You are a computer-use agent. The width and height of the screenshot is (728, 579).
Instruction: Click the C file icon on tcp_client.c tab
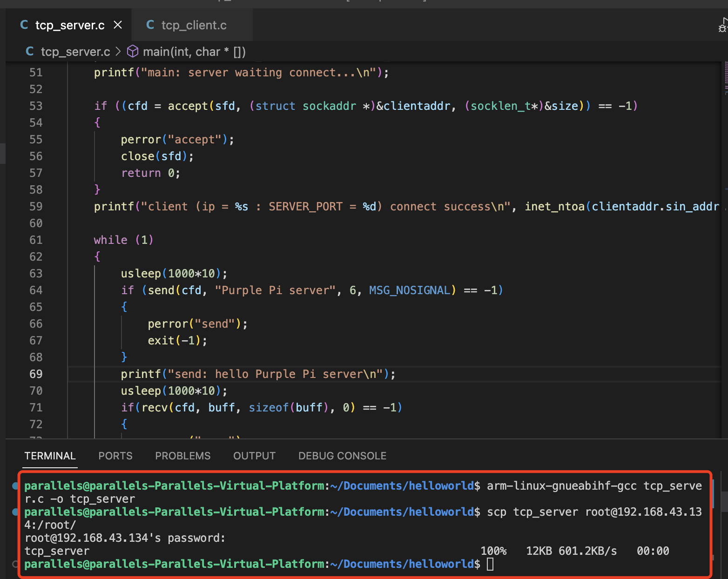(150, 25)
